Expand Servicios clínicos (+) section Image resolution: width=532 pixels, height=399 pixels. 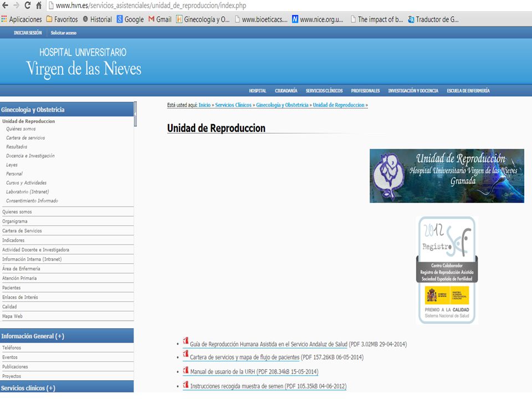(x=67, y=387)
